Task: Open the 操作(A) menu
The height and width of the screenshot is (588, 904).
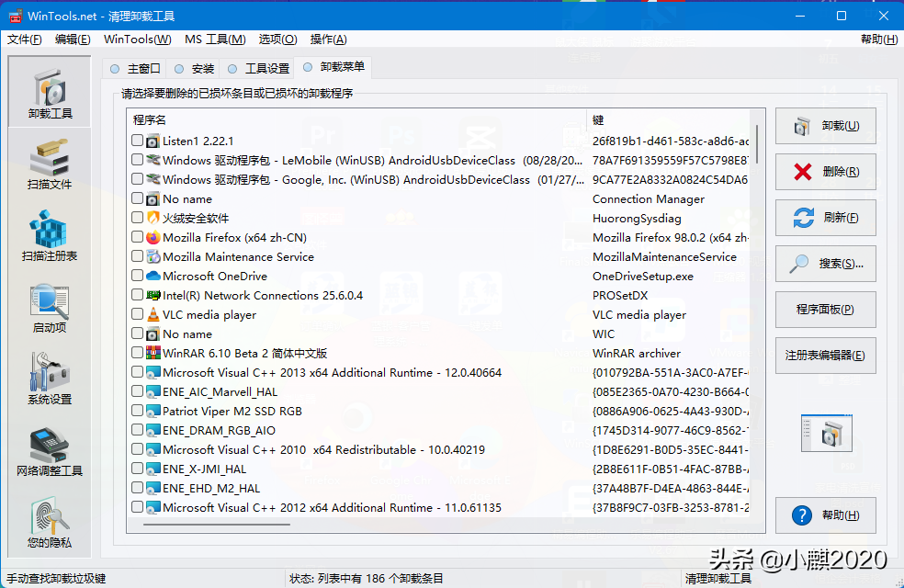Action: click(329, 40)
